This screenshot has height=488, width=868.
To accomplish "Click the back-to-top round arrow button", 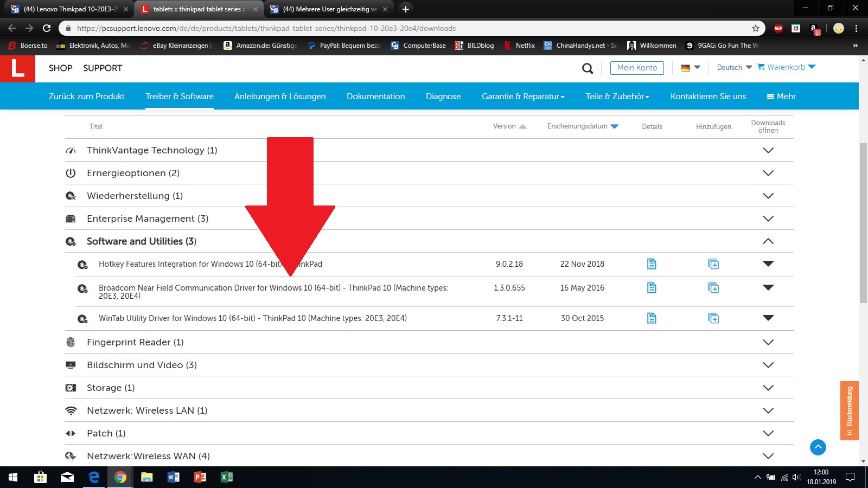I will 818,447.
